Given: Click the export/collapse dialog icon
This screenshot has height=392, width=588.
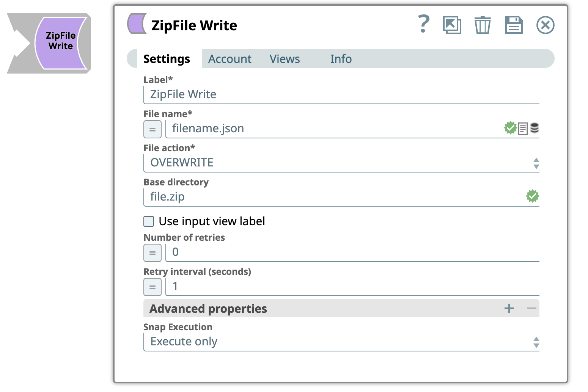Looking at the screenshot, I should (x=452, y=25).
